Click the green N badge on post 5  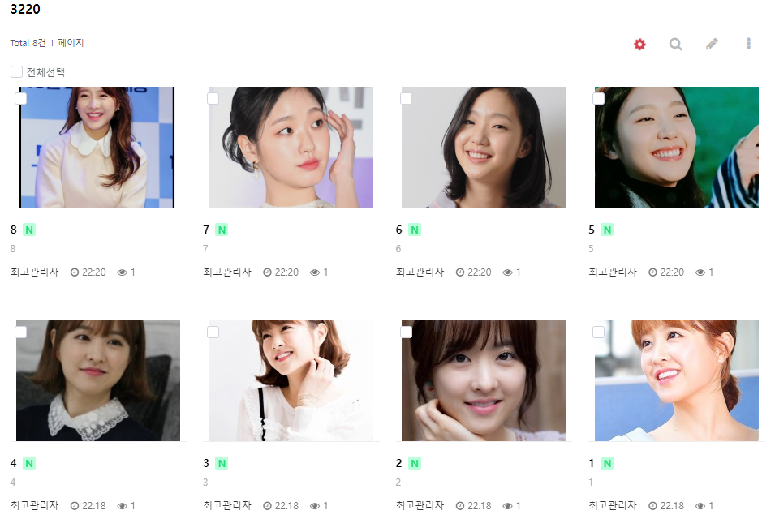[608, 230]
